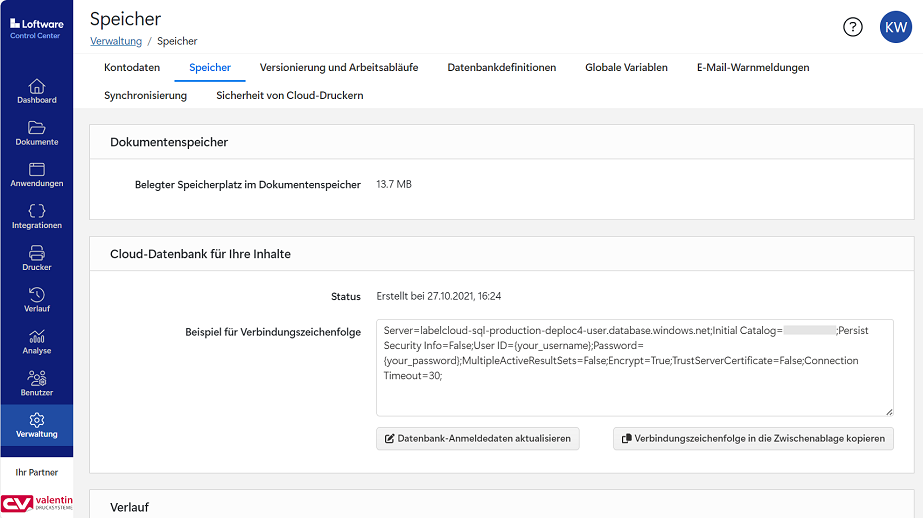Open Versionierung und Arbeitsabläufe tab
The height and width of the screenshot is (518, 923).
[339, 68]
